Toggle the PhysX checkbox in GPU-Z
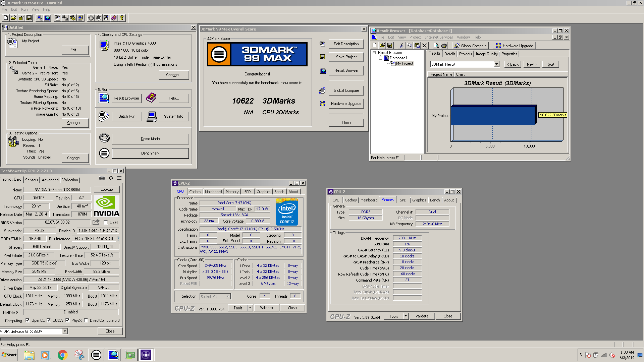The image size is (644, 362). [x=67, y=320]
